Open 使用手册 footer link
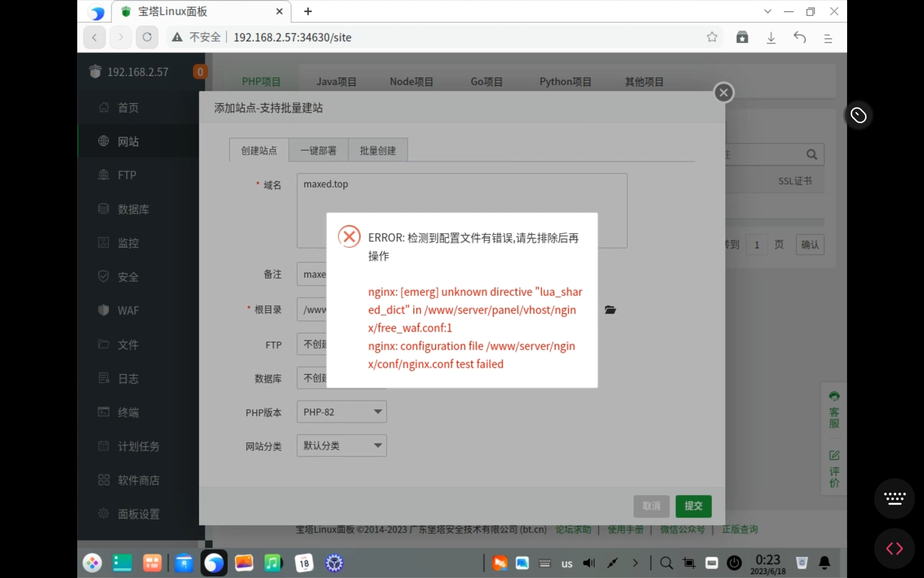The image size is (924, 578). click(x=626, y=530)
